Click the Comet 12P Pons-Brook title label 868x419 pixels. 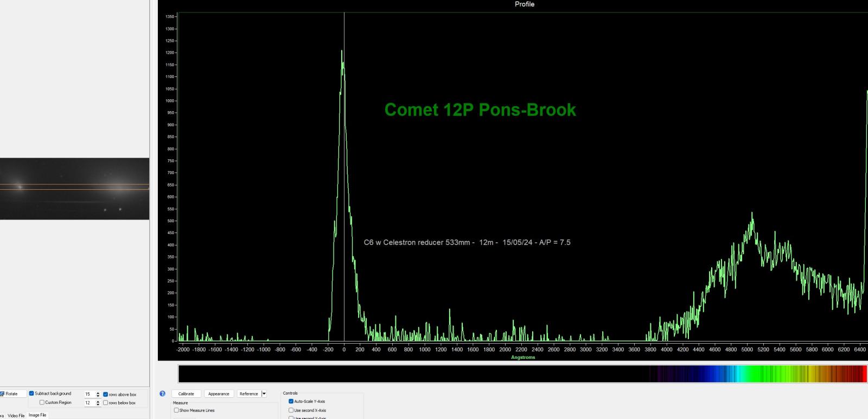480,109
